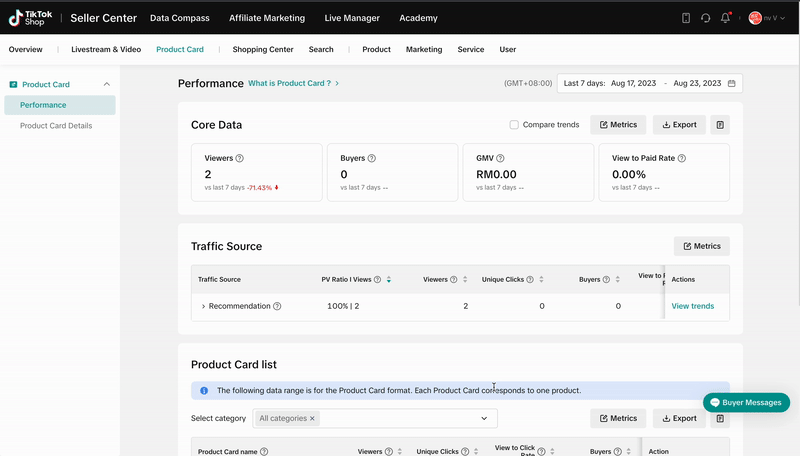
Task: Collapse the Product Card sidebar section
Action: tap(107, 85)
